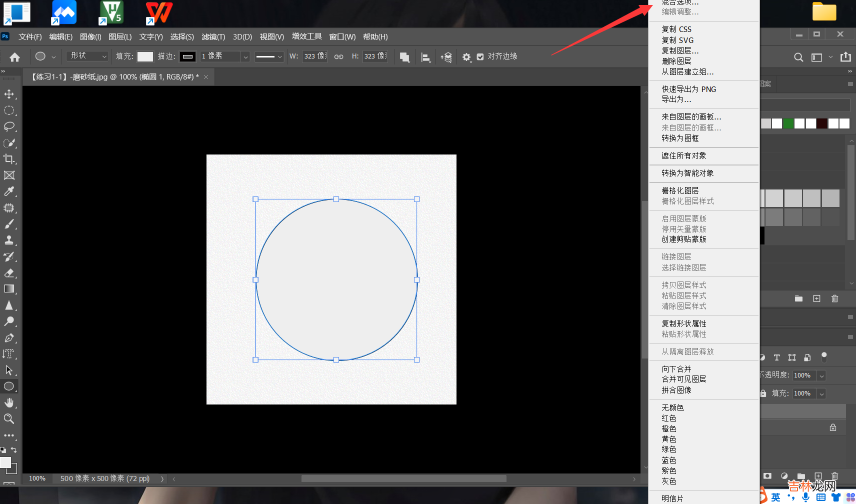This screenshot has height=504, width=856.
Task: Pick Red label color in context menu
Action: click(668, 418)
